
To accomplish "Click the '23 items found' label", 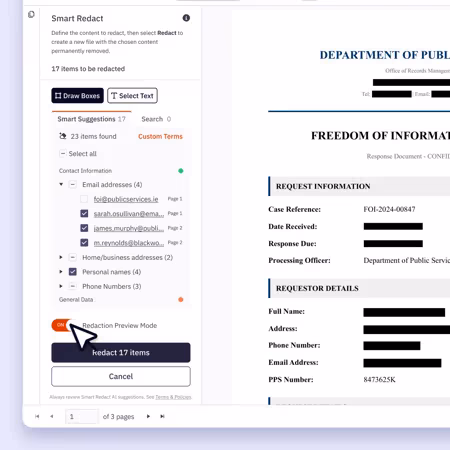I will tap(93, 136).
